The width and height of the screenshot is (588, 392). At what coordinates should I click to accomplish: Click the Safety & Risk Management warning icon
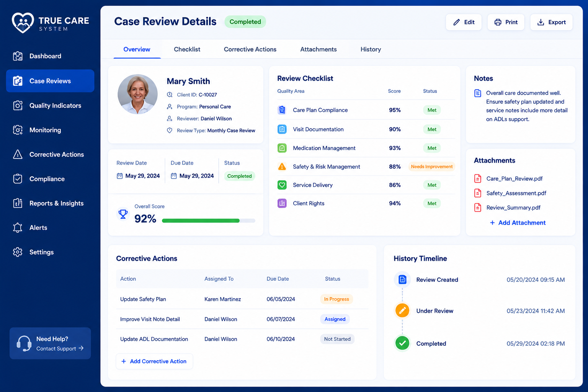282,167
